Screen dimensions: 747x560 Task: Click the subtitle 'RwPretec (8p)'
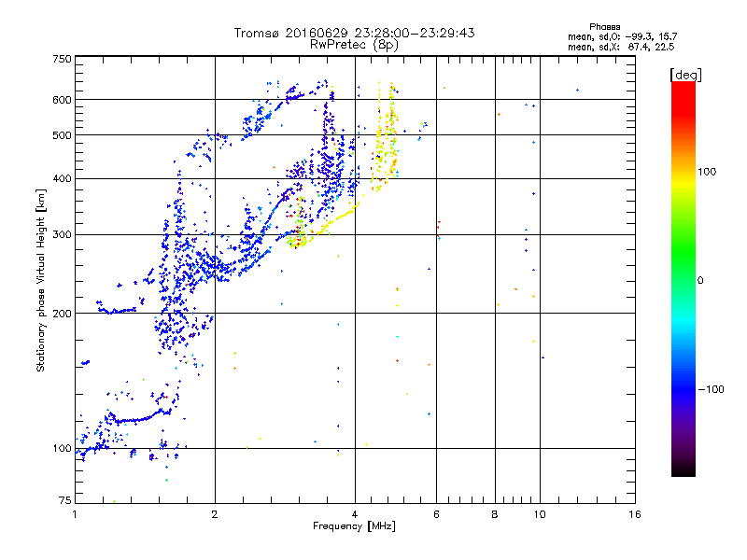(354, 45)
